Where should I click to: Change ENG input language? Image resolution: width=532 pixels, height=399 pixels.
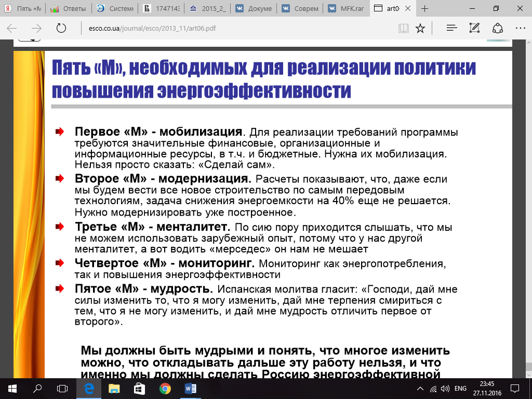pos(460,389)
